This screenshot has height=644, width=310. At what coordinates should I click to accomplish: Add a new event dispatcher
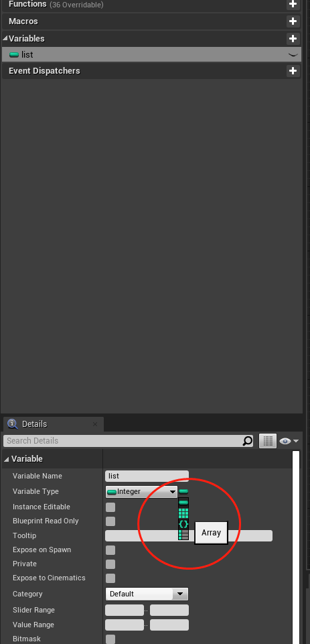point(293,71)
